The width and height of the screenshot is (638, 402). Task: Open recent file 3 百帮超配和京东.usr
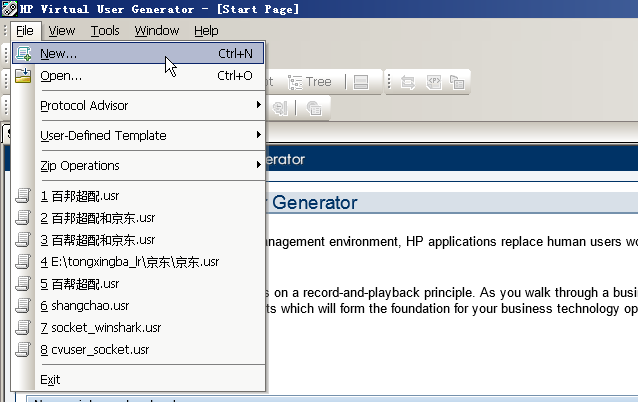[x=138, y=240]
